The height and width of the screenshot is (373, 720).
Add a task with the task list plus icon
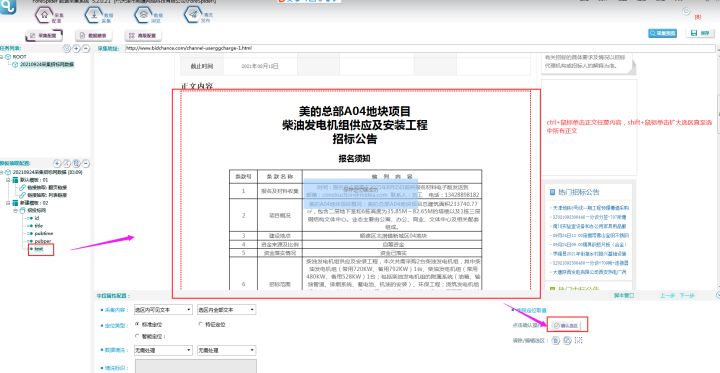(x=76, y=48)
